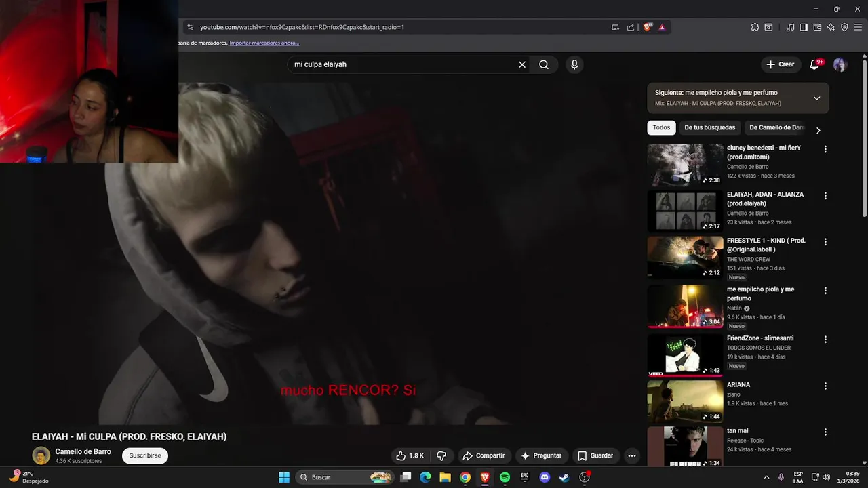
Task: Click the Guardar button
Action: coord(595,455)
